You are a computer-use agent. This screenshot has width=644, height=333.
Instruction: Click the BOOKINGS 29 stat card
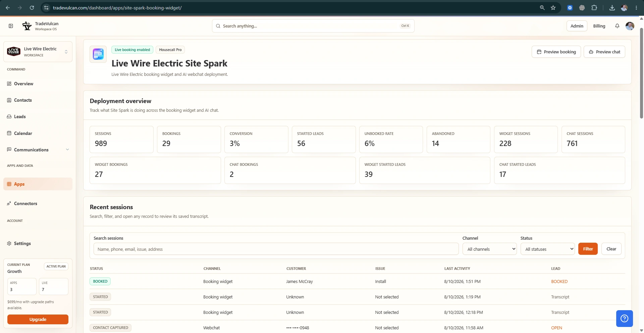(189, 139)
